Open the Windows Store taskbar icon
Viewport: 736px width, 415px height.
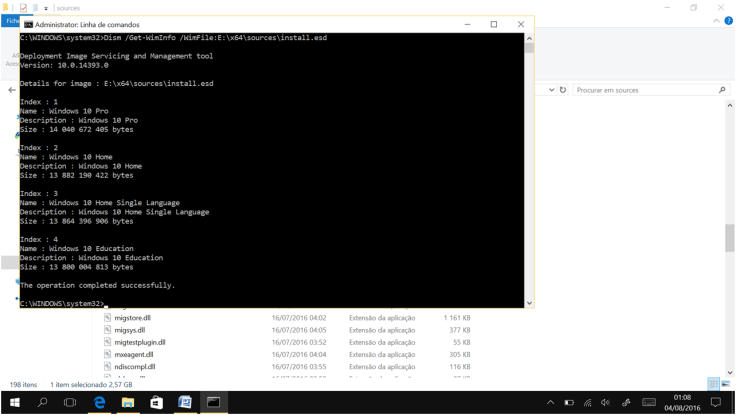[156, 402]
